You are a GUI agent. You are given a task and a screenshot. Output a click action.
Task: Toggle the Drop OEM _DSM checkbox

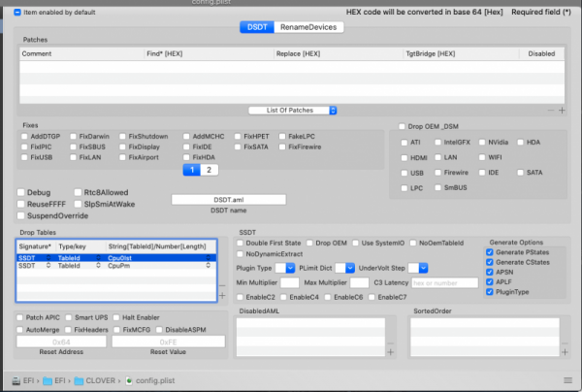tap(404, 127)
